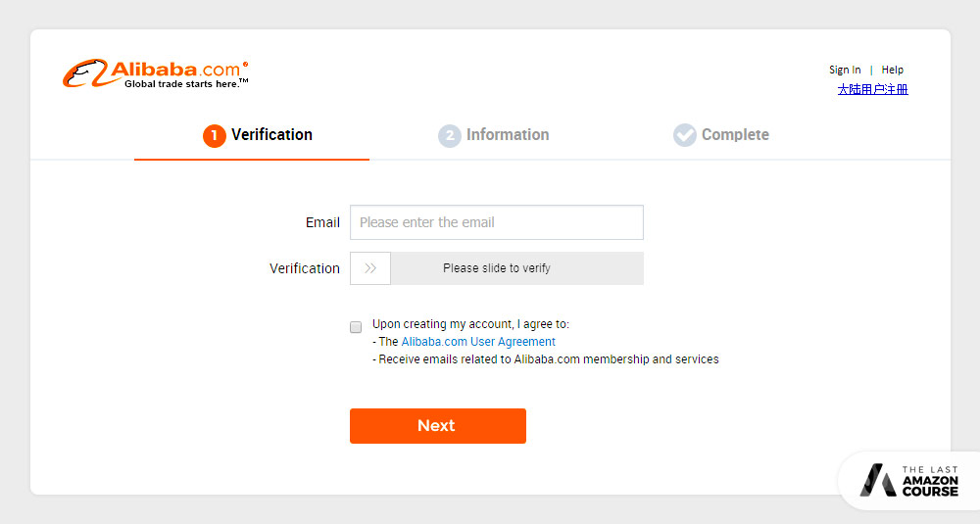Click the grey step 2 circle icon
This screenshot has height=524, width=980.
(x=450, y=135)
